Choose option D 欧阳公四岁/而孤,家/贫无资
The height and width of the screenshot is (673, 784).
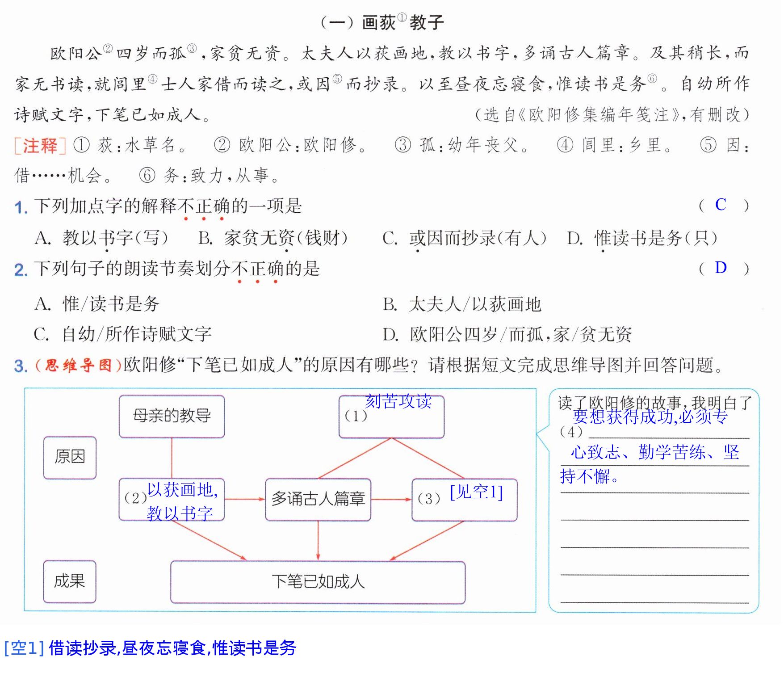click(507, 334)
